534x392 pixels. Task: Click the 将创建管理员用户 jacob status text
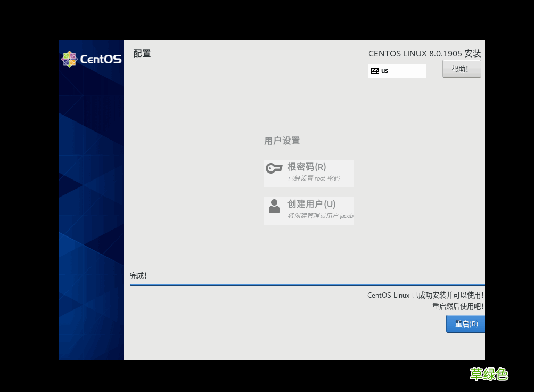pos(320,216)
